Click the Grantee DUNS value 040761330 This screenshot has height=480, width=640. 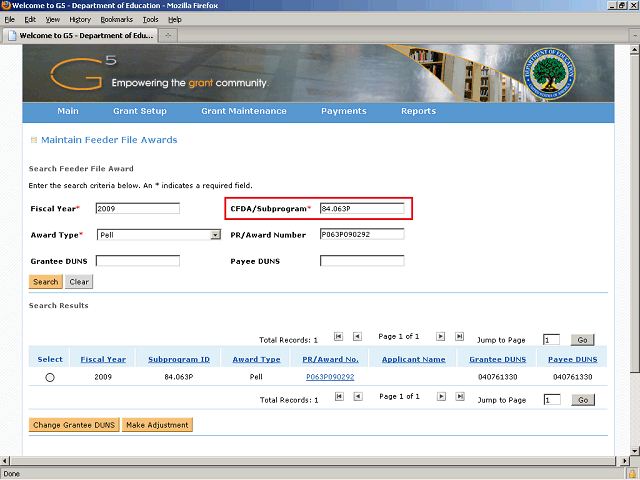pyautogui.click(x=498, y=377)
